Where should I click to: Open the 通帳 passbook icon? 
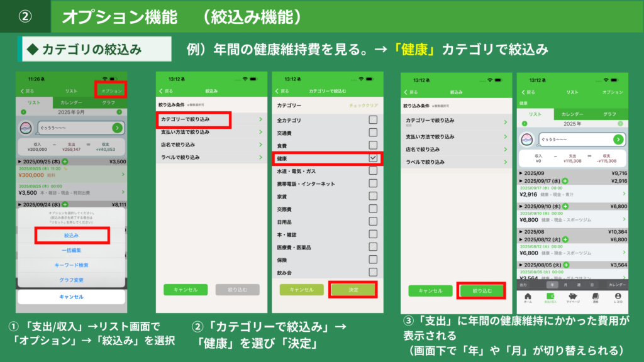pyautogui.click(x=596, y=296)
